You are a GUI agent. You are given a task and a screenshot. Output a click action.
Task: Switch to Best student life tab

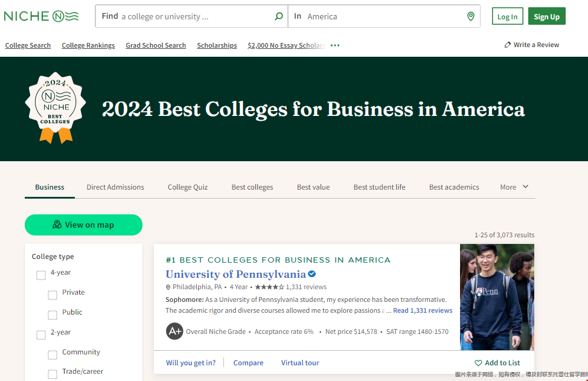379,187
